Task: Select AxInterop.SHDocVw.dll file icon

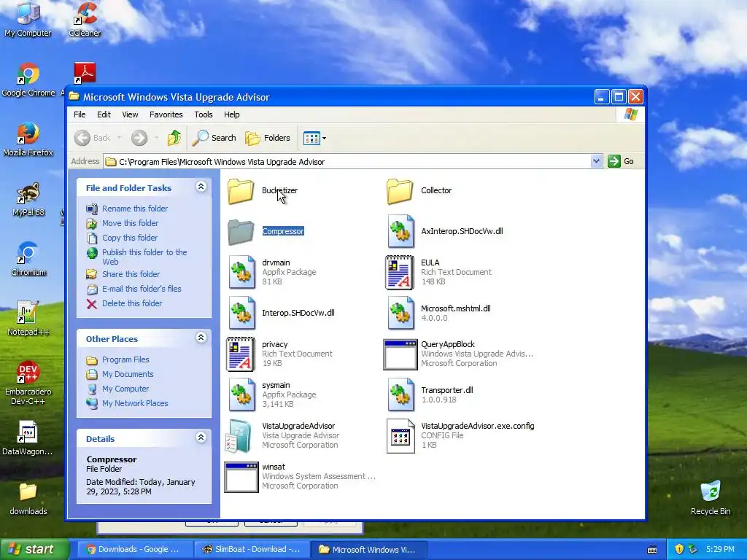Action: pyautogui.click(x=400, y=231)
